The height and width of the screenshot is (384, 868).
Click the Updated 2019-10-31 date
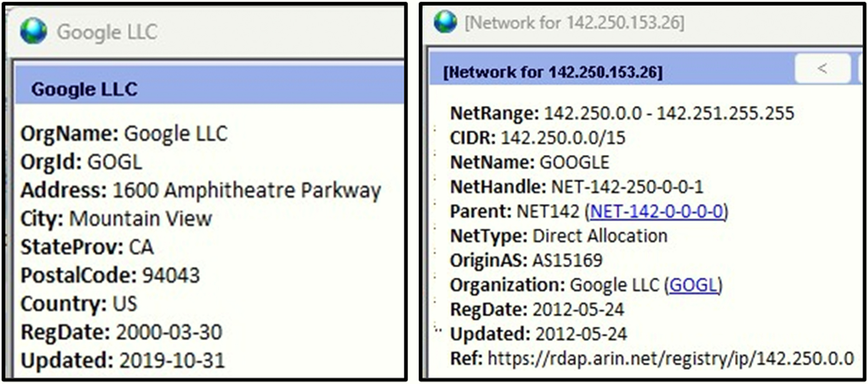click(172, 361)
